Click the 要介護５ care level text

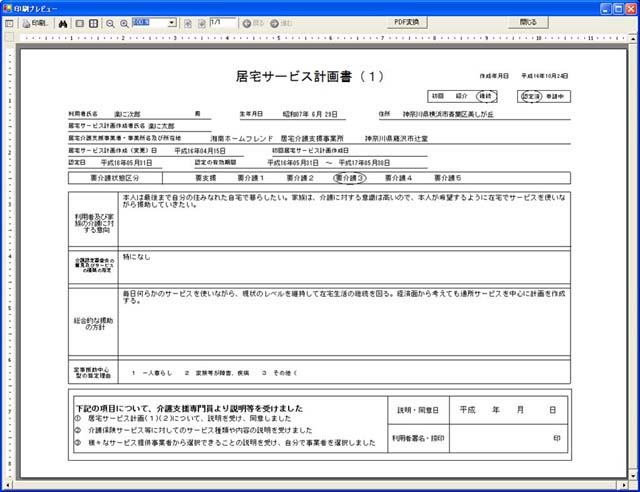click(x=448, y=178)
